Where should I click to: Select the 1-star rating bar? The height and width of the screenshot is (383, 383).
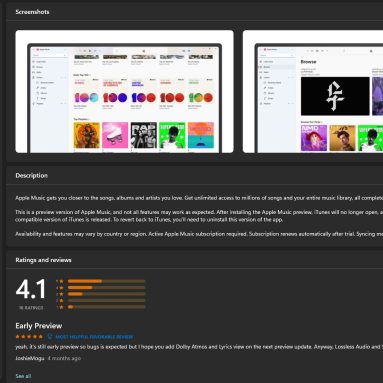pyautogui.click(x=106, y=307)
